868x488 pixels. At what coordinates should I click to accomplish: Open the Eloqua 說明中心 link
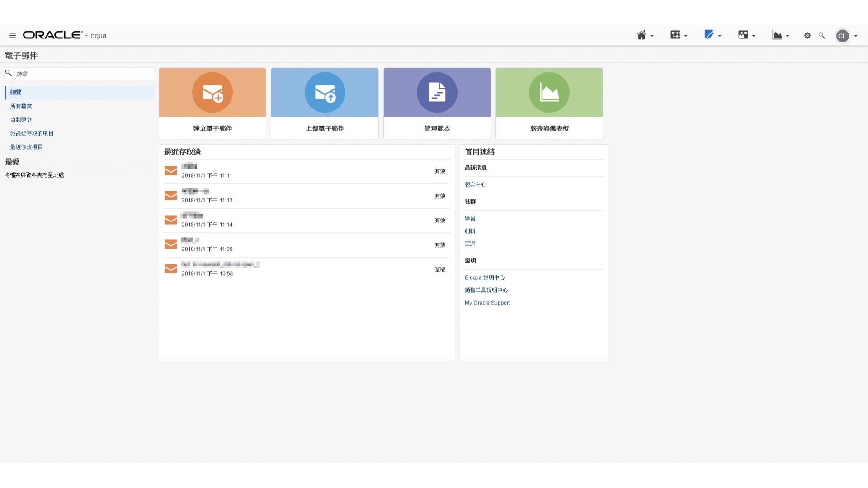[x=484, y=277]
